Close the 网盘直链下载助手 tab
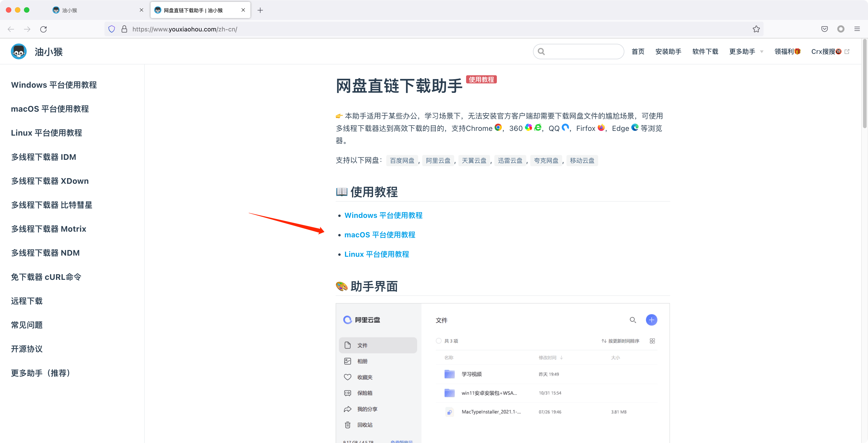 point(243,10)
